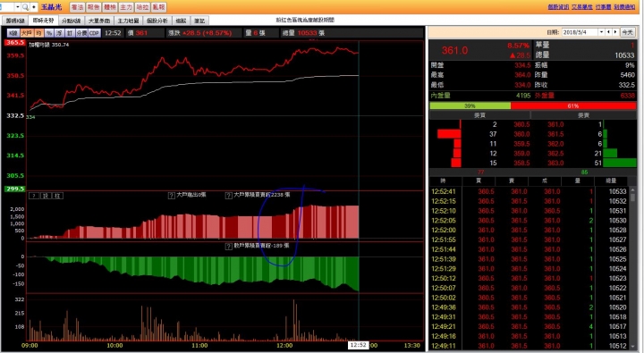Open the 報告 report button

pyautogui.click(x=93, y=7)
